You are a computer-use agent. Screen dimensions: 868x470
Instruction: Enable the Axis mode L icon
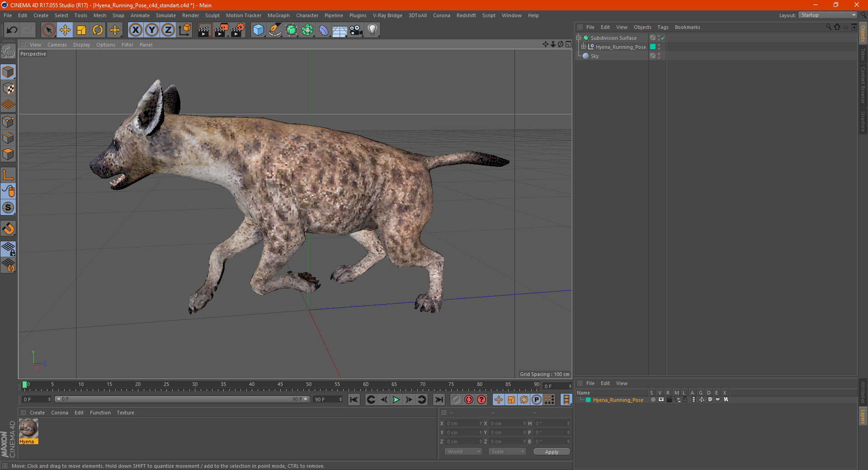pos(8,175)
